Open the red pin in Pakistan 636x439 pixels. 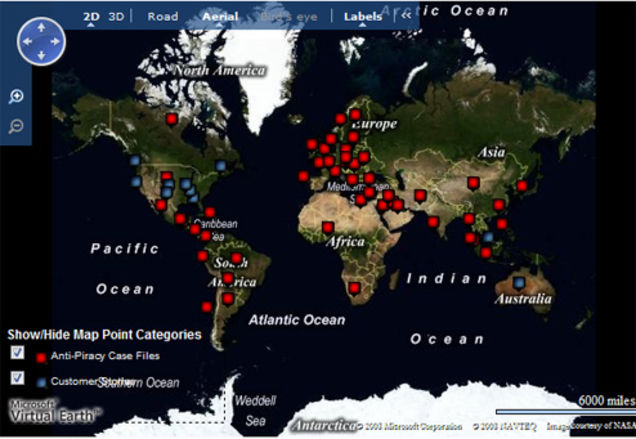pyautogui.click(x=420, y=196)
